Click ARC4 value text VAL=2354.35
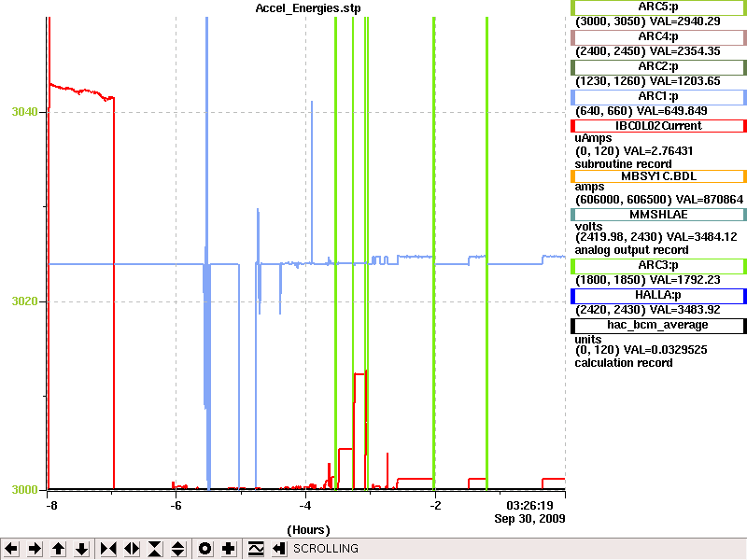 685,51
